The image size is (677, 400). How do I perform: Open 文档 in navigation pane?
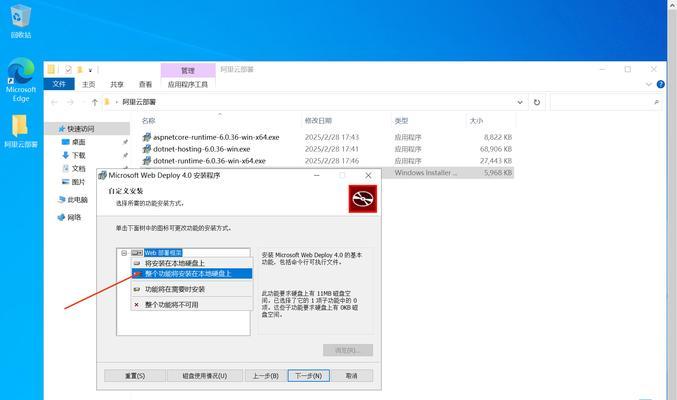(x=78, y=168)
